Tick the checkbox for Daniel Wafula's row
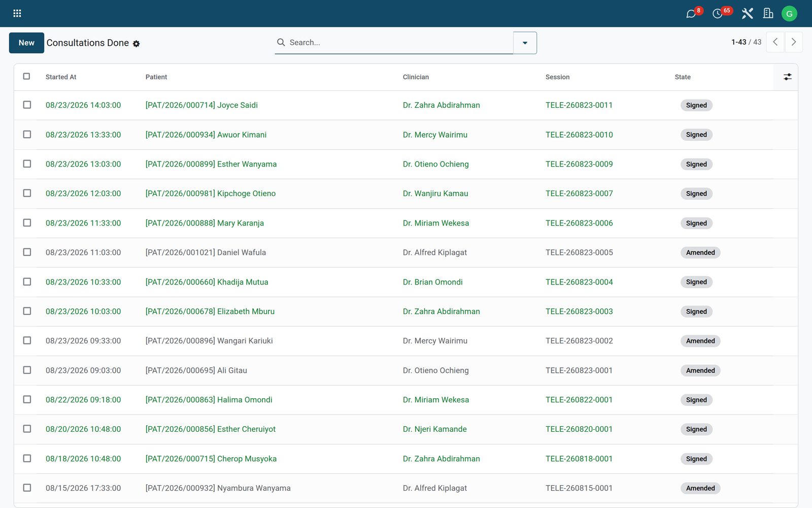This screenshot has width=812, height=508. (27, 252)
